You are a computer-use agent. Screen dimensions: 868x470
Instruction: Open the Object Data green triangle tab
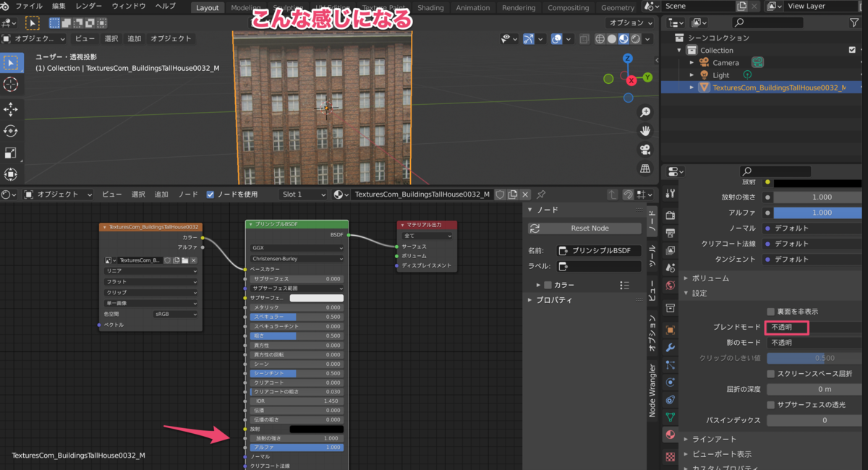[x=671, y=417]
